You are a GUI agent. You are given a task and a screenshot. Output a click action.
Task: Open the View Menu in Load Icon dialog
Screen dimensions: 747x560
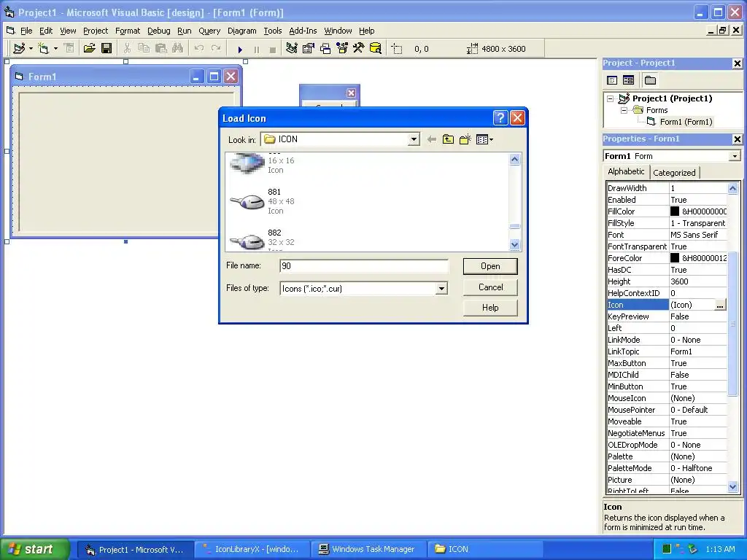tap(484, 139)
